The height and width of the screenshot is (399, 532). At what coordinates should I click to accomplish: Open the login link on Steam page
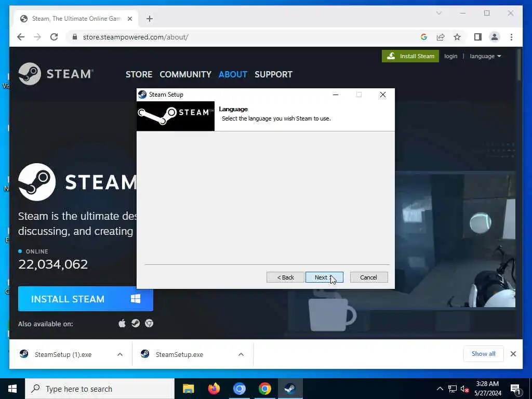pyautogui.click(x=450, y=56)
